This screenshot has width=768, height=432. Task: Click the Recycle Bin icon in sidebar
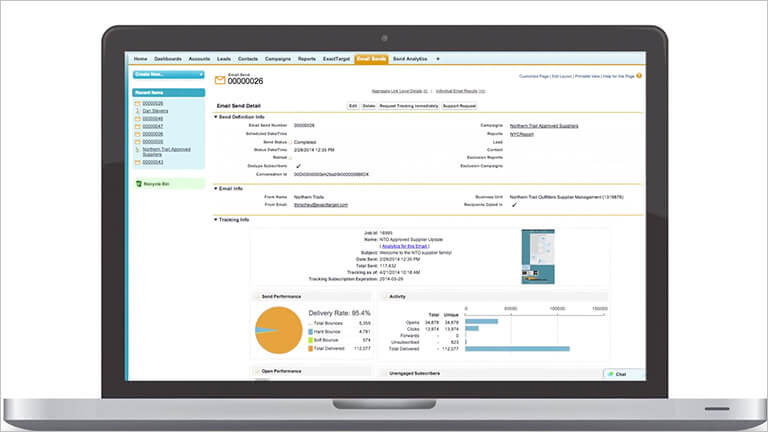pos(139,184)
